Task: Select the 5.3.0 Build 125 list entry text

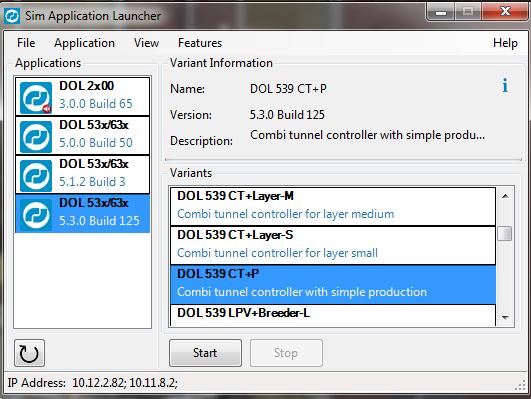Action: pos(99,220)
